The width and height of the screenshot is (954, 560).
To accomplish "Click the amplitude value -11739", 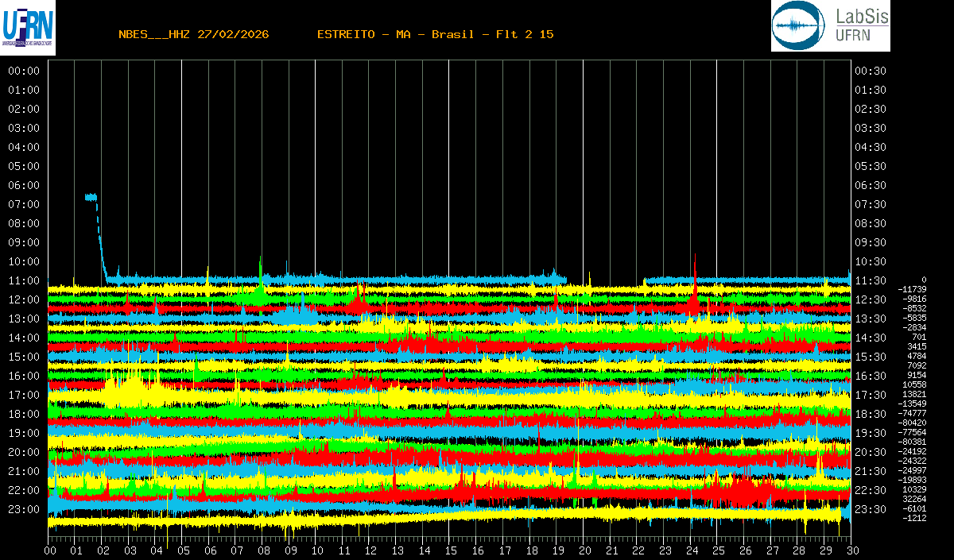I will [x=912, y=289].
